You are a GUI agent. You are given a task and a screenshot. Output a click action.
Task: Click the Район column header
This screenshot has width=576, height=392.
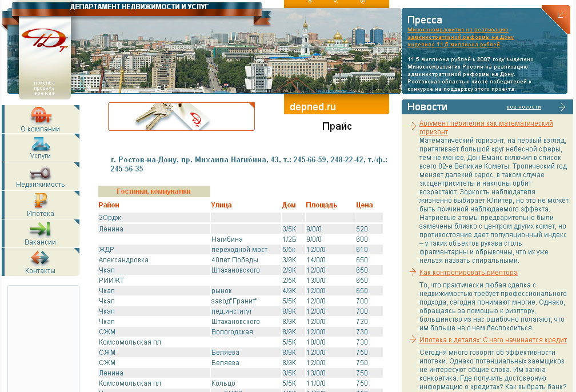tap(109, 205)
